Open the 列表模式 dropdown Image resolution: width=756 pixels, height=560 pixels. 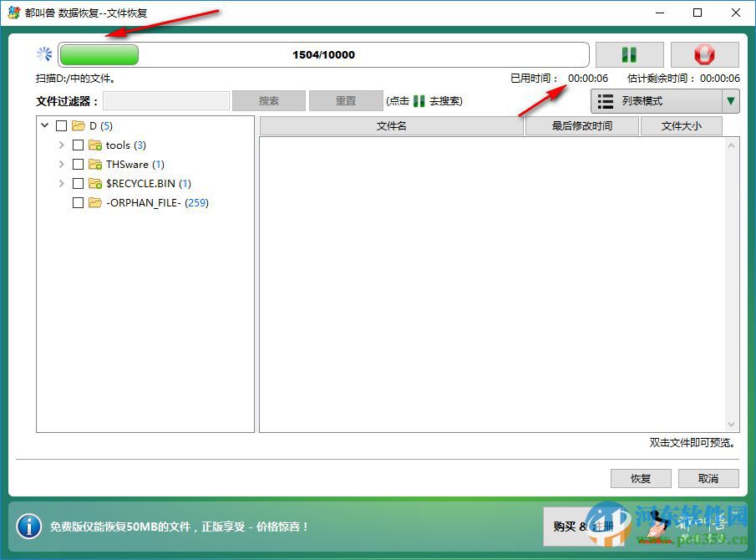(731, 100)
